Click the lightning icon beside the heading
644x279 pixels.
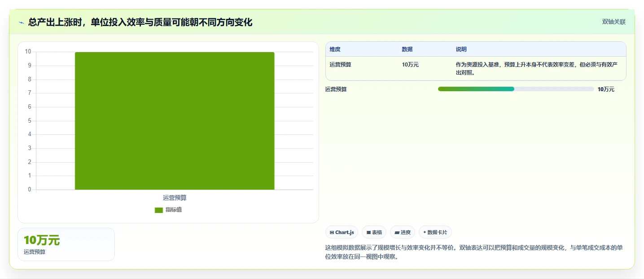click(22, 22)
